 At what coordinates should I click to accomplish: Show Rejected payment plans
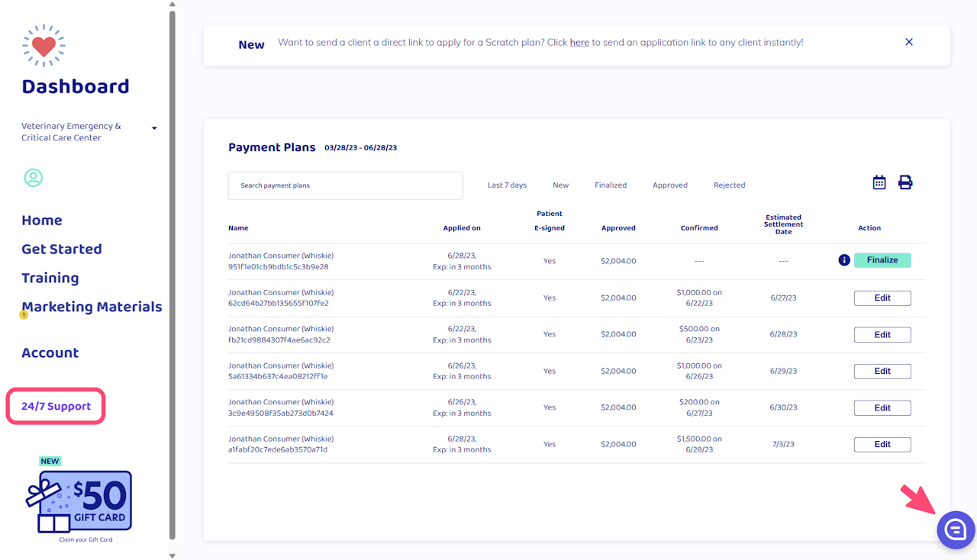729,185
